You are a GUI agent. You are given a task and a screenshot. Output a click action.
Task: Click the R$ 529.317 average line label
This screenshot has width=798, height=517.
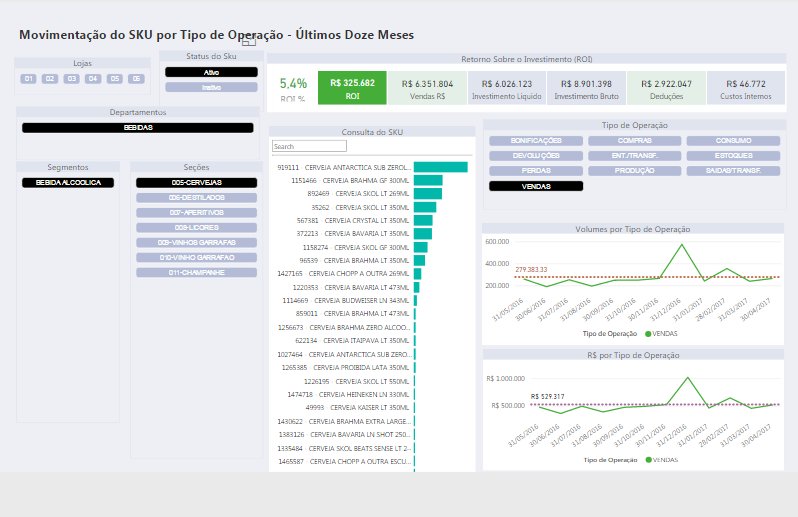point(547,396)
